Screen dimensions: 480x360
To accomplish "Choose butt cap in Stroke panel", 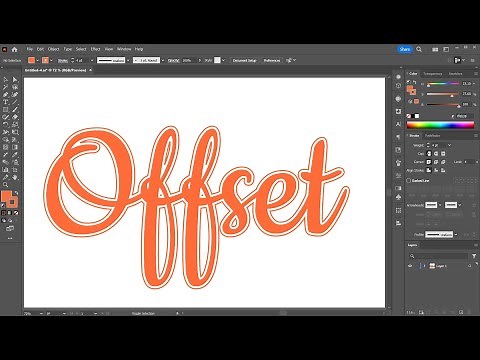I will coord(429,154).
